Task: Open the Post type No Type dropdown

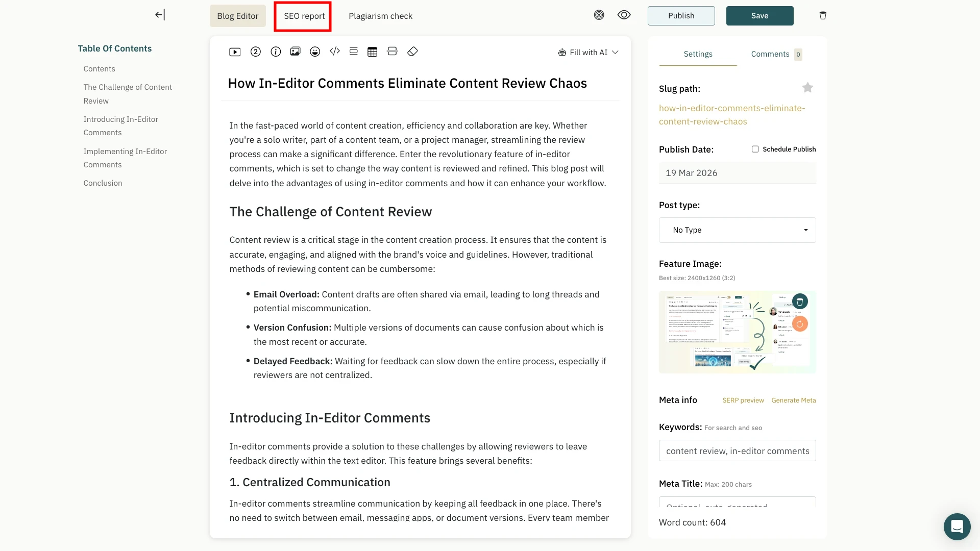Action: pyautogui.click(x=737, y=230)
